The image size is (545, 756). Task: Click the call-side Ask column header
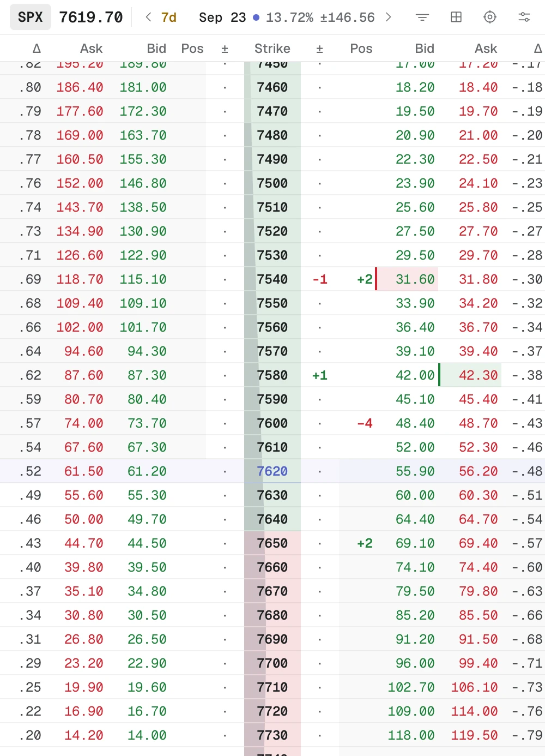coord(91,49)
